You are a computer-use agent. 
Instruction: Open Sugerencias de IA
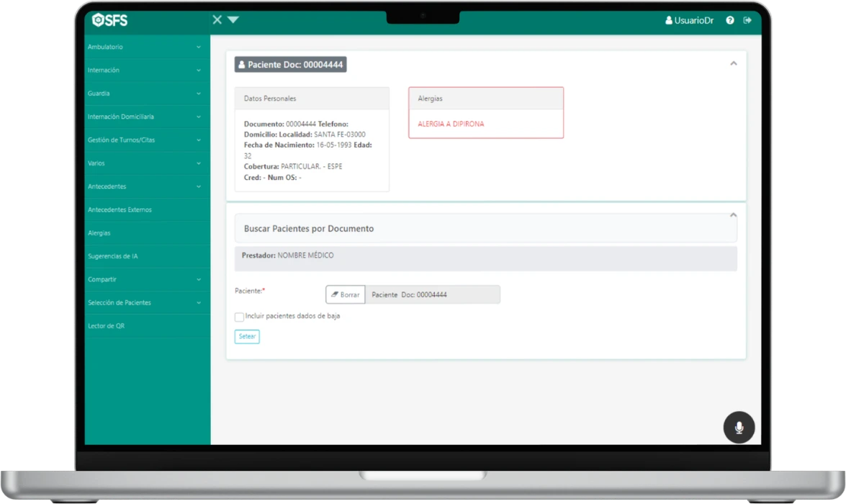click(x=148, y=256)
